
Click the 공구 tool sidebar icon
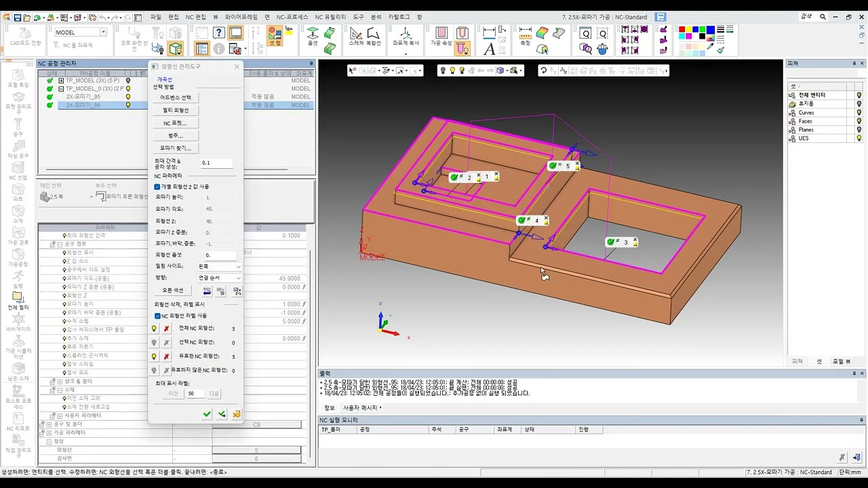coord(18,127)
